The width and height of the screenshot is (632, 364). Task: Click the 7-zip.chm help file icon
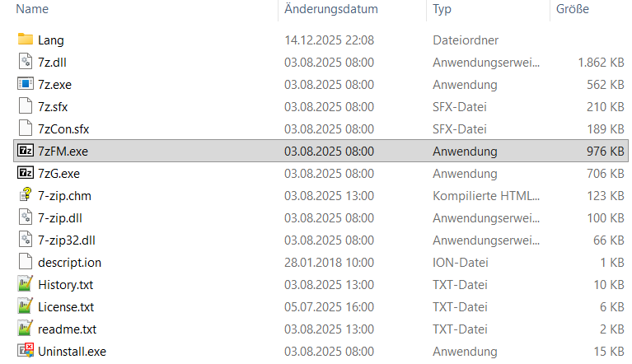[25, 196]
